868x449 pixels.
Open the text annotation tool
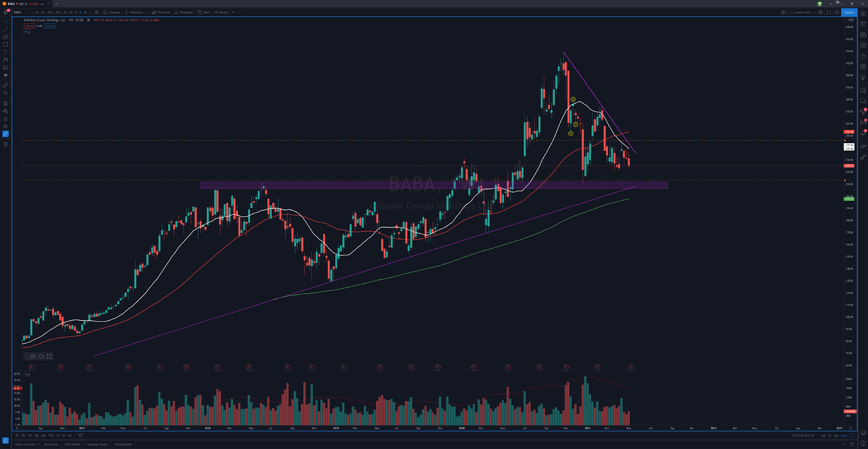coord(5,52)
